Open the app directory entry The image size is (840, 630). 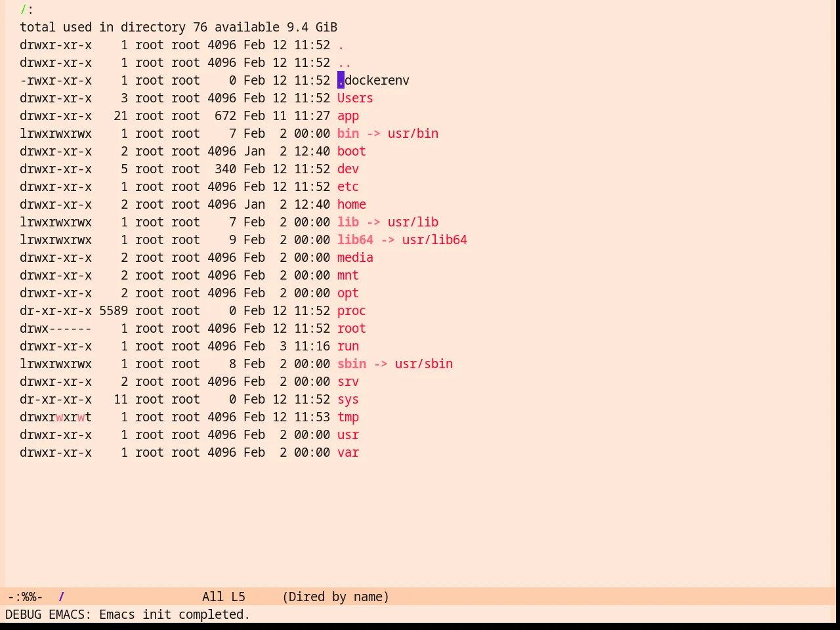(348, 116)
